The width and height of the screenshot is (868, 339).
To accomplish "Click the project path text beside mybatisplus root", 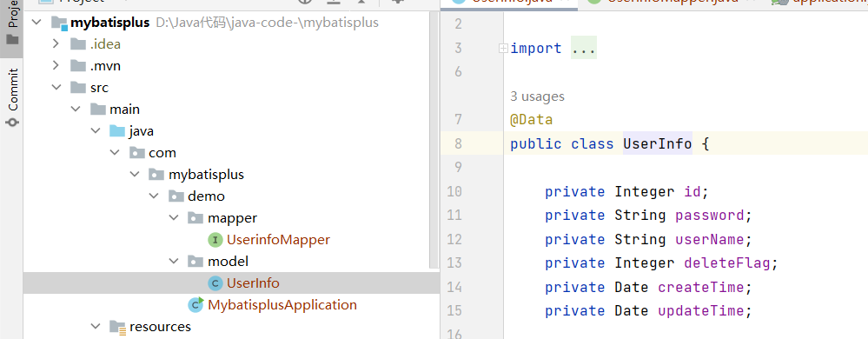I will point(268,23).
